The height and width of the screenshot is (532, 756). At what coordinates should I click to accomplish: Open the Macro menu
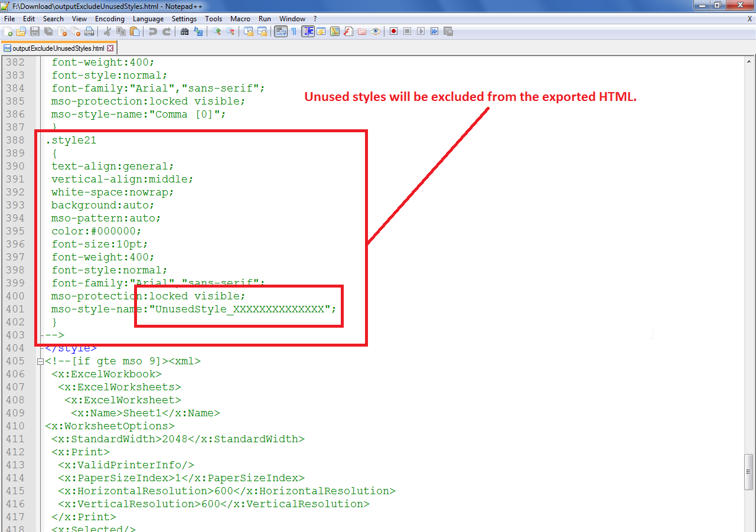click(x=240, y=18)
